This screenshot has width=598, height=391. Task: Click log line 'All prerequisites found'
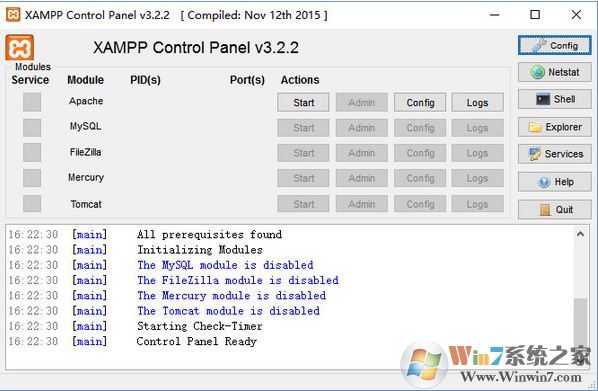(x=210, y=234)
